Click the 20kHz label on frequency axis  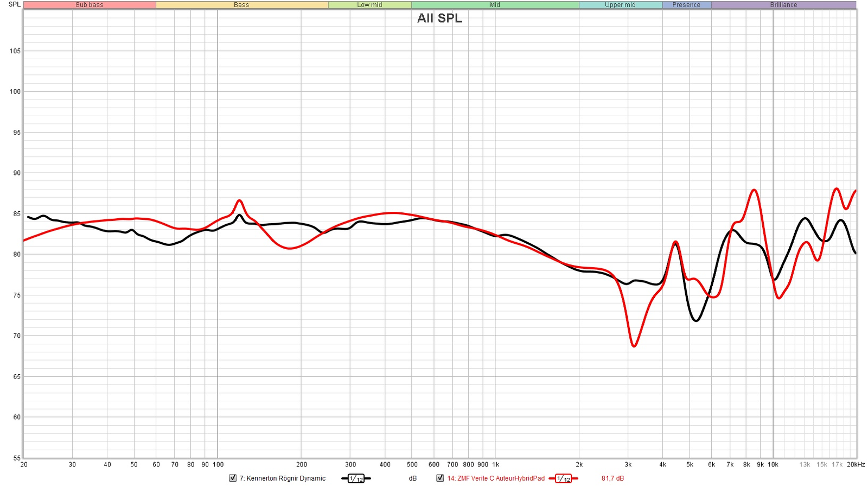point(856,465)
